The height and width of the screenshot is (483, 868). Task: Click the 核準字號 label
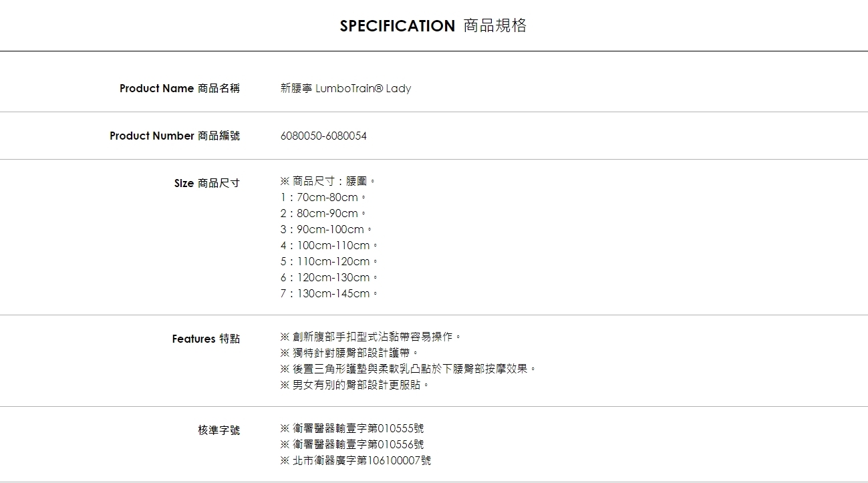click(219, 430)
